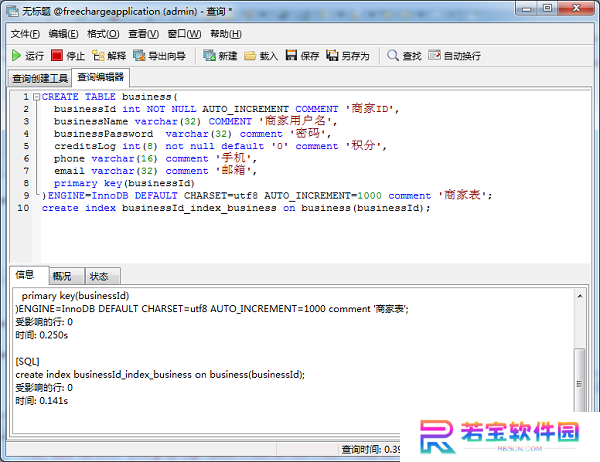Click the query window title bar icon

click(x=12, y=11)
